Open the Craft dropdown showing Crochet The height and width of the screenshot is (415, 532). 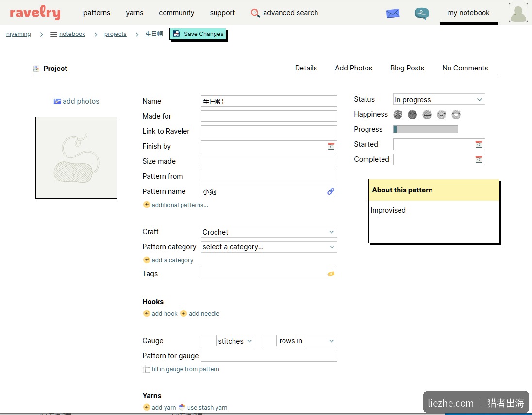(x=269, y=232)
